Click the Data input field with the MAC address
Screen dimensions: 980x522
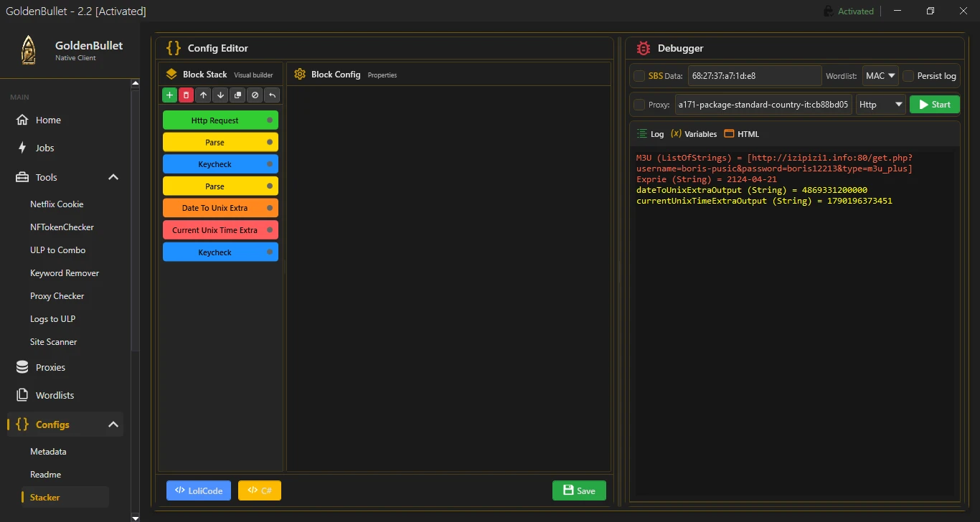[755, 76]
